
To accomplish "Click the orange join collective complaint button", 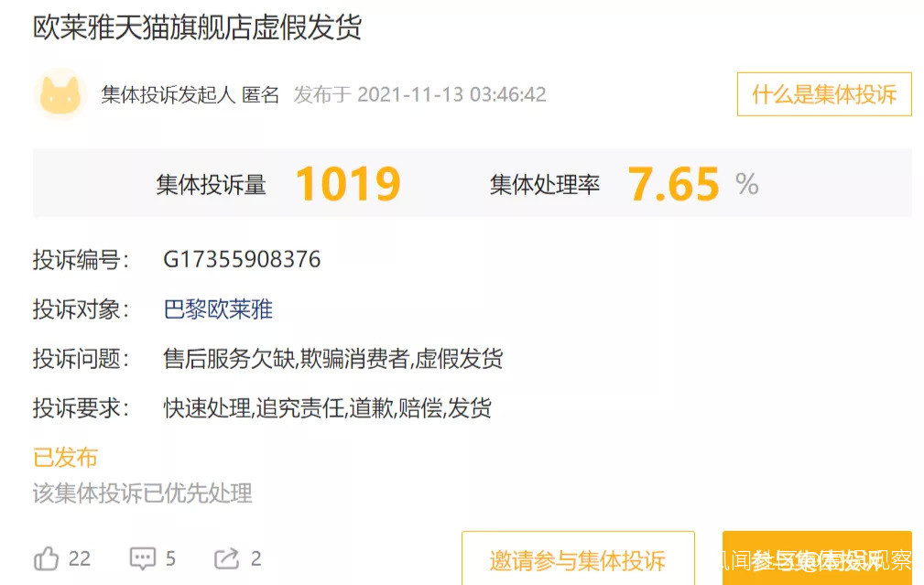I will point(817,558).
